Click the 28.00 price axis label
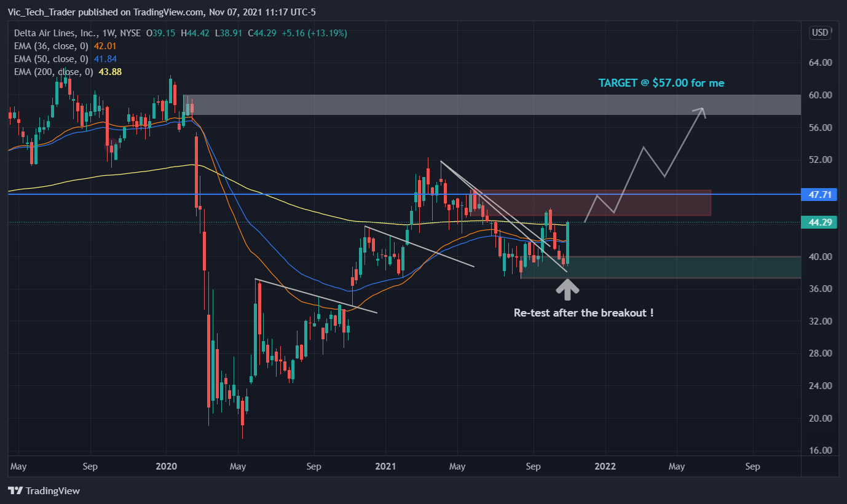The image size is (847, 504). [x=822, y=353]
